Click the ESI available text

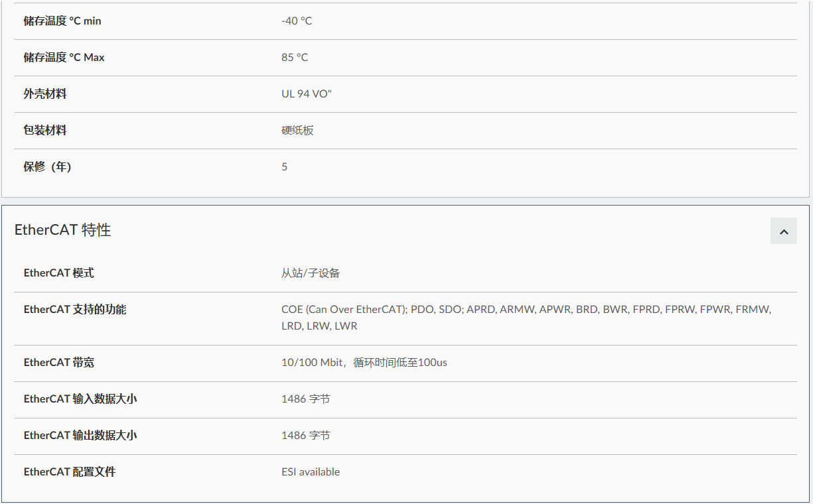coord(311,472)
